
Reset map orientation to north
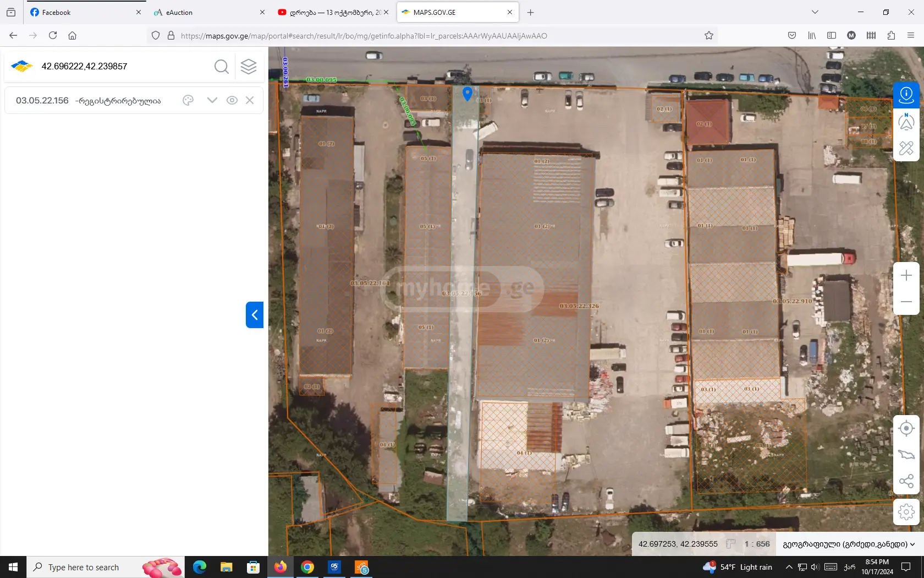click(x=906, y=122)
